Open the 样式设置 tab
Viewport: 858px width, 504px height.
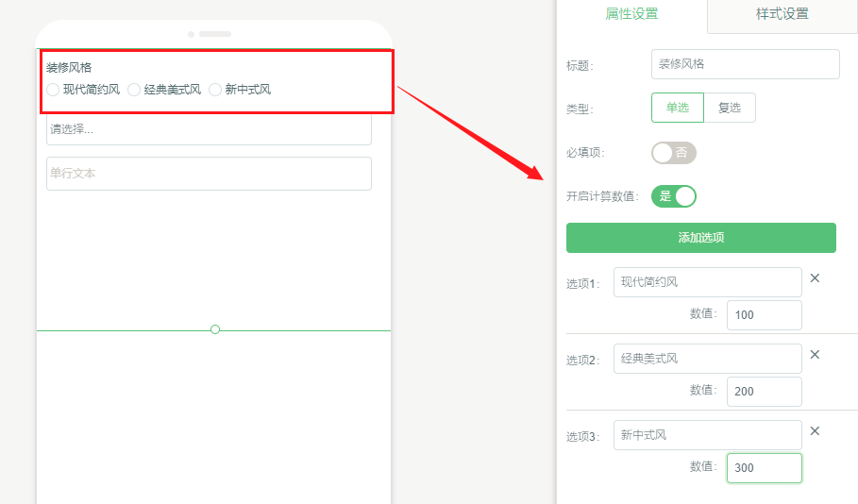[782, 14]
